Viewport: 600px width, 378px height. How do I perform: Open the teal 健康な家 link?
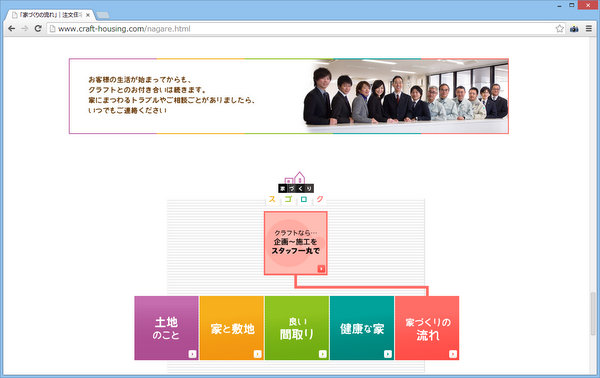362,328
